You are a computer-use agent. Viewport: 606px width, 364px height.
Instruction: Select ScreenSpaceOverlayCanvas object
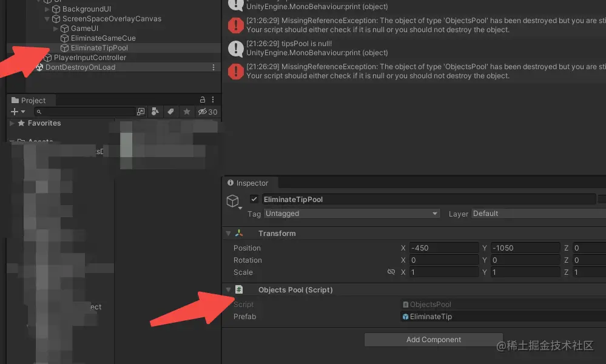(112, 19)
